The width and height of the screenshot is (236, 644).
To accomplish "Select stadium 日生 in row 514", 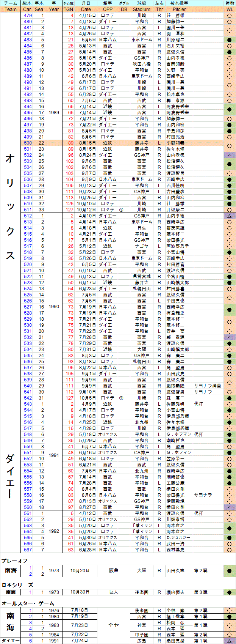I will coord(142,228).
